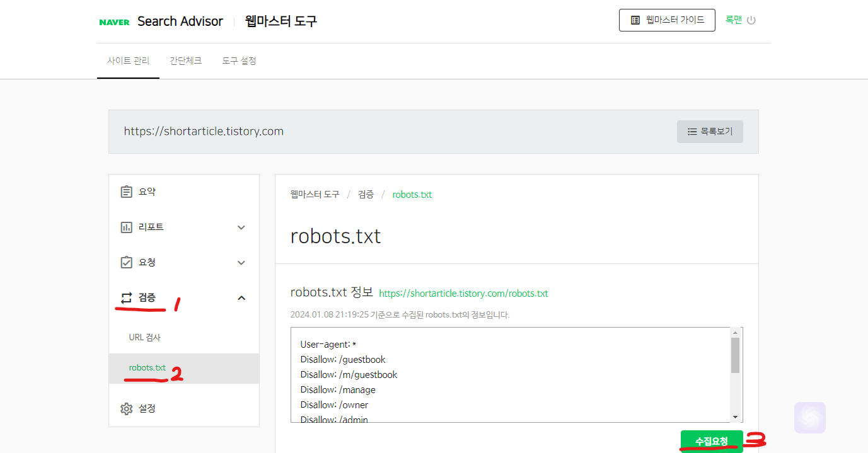Switch to the 도구 설정 tab
This screenshot has height=453, width=868.
point(239,61)
